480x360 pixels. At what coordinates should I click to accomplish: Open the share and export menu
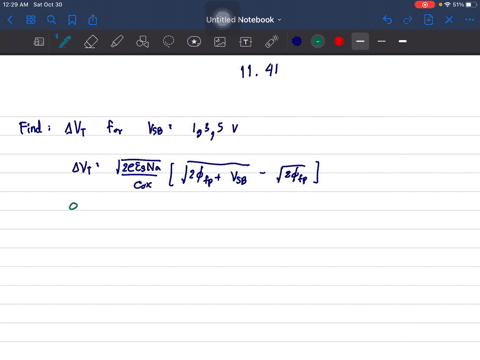tap(93, 20)
